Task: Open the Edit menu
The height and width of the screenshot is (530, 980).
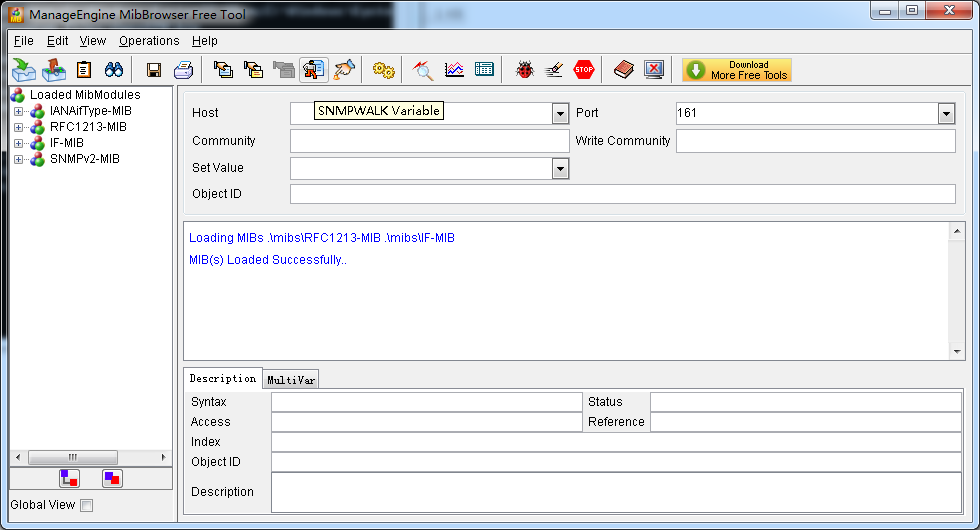Action: [x=58, y=41]
